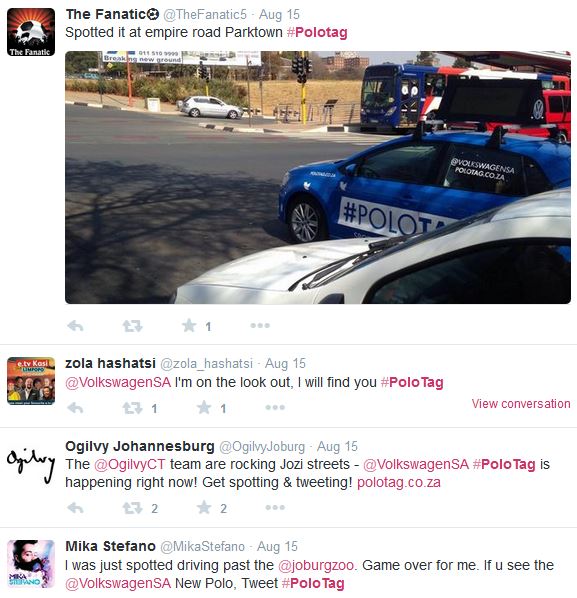The image size is (577, 598).
Task: Click View conversation link
Action: point(521,403)
